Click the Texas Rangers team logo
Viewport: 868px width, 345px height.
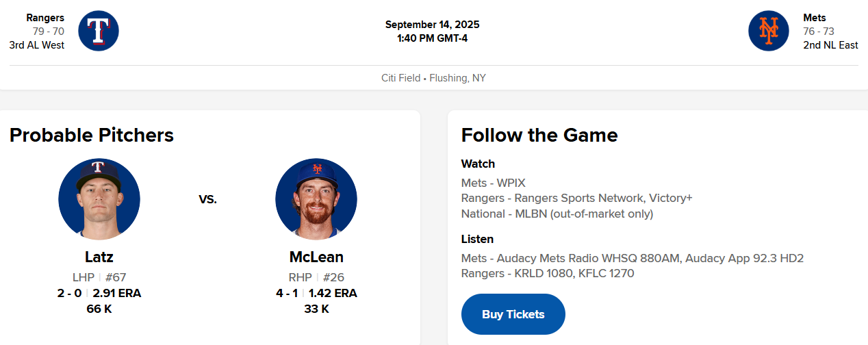[99, 31]
